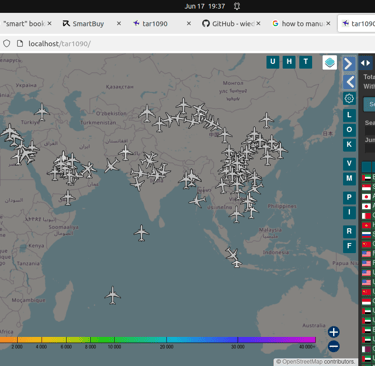Viewport: 375px width, 366px height.
Task: Select the aircraft northeast of Beijing near Korea
Action: pyautogui.click(x=266, y=120)
